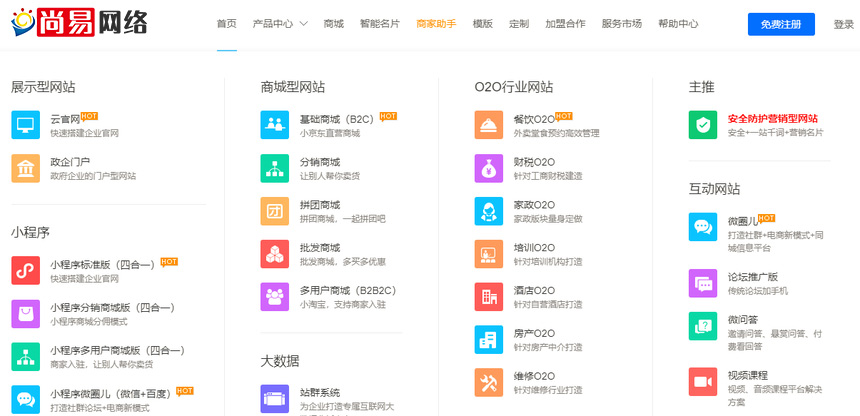
Task: Click the 财税O2O money bag icon
Action: click(489, 168)
